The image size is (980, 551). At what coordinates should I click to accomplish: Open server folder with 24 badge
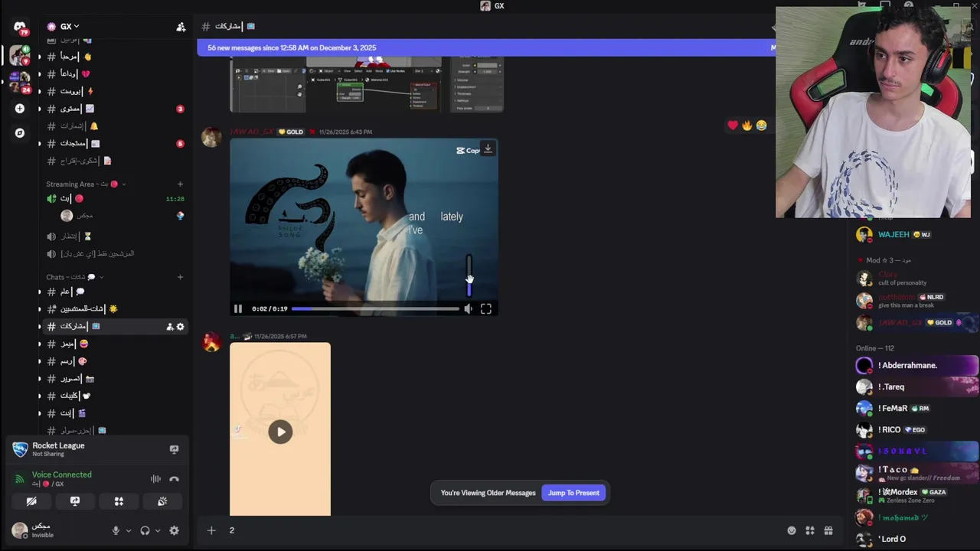tap(20, 80)
